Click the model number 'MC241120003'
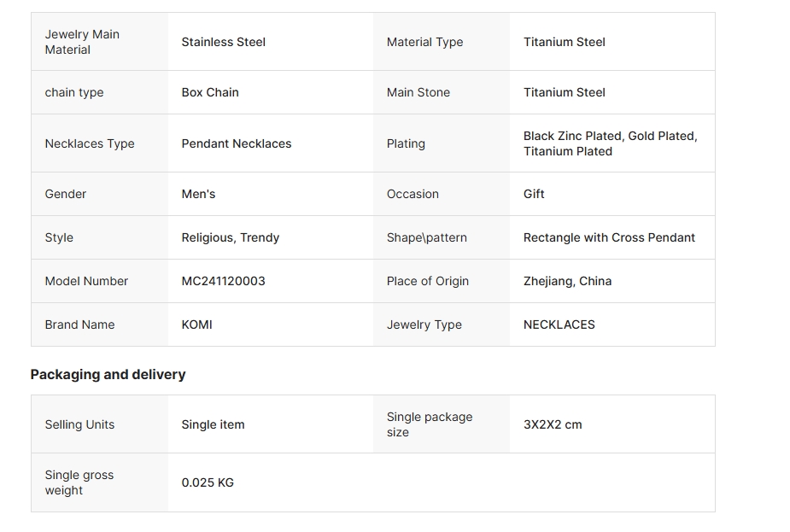Screen dimensions: 790x532 coord(223,281)
